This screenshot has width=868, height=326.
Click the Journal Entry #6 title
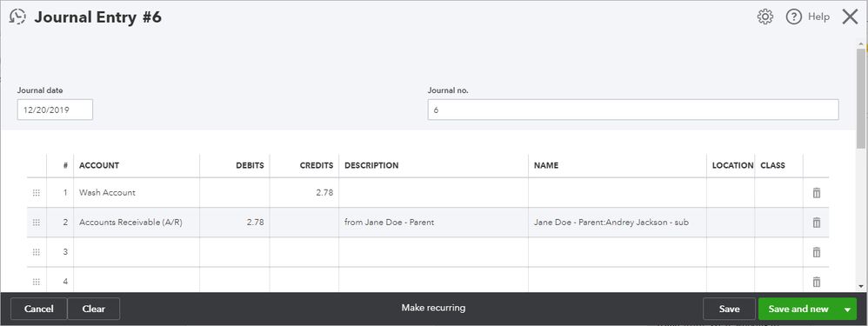98,17
